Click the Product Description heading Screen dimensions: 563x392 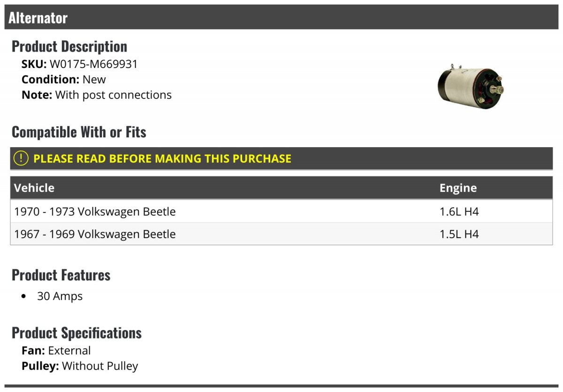69,46
